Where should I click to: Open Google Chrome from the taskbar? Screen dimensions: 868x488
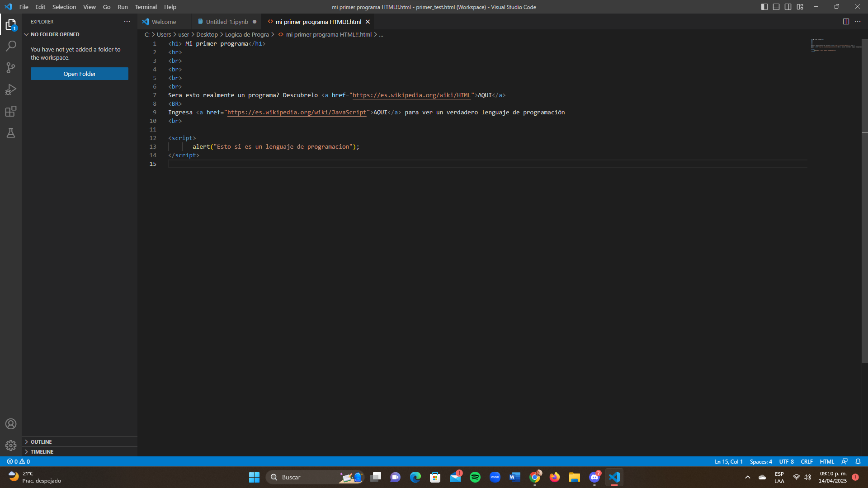pyautogui.click(x=535, y=477)
